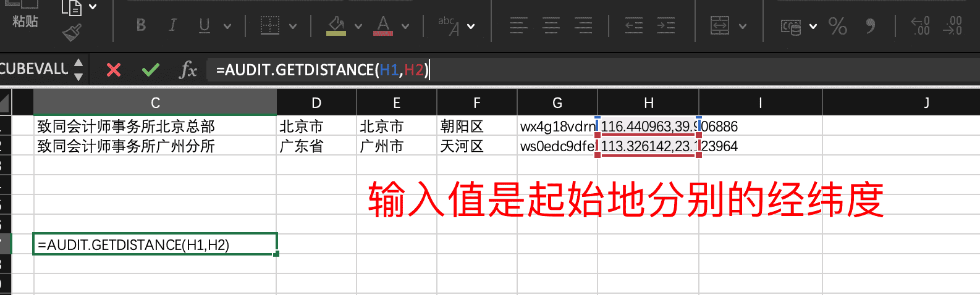Apply the red font color
The width and height of the screenshot is (980, 295).
coord(383,25)
